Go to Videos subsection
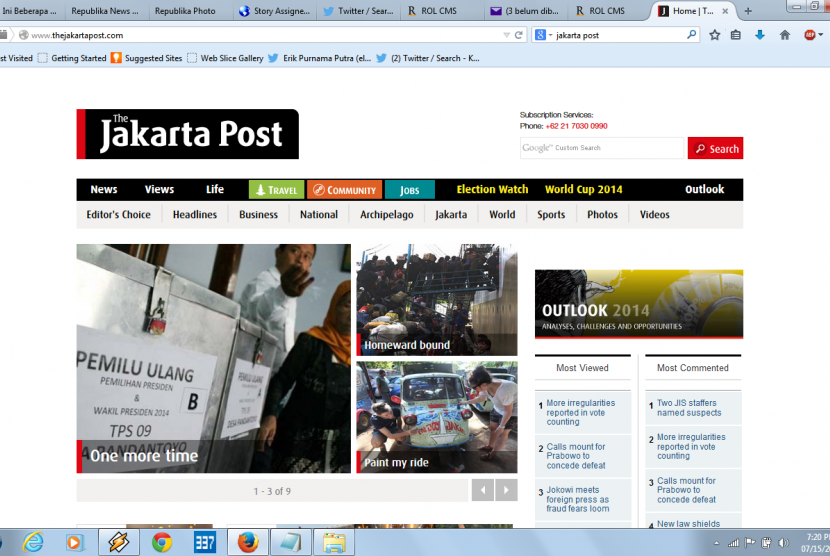Screen dimensions: 830x556 pyautogui.click(x=655, y=214)
